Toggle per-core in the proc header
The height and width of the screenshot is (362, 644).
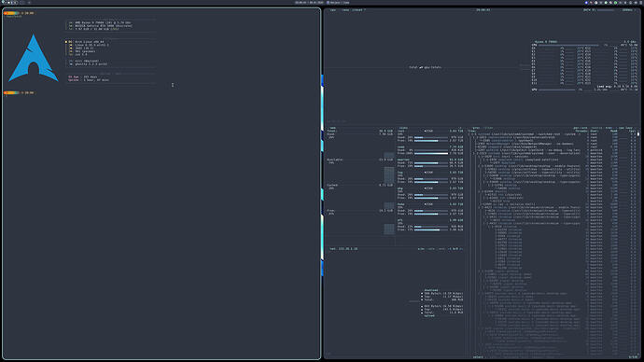[x=581, y=128]
